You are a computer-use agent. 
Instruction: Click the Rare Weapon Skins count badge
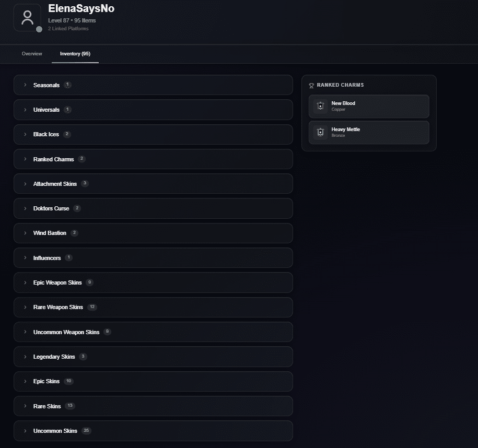[92, 307]
